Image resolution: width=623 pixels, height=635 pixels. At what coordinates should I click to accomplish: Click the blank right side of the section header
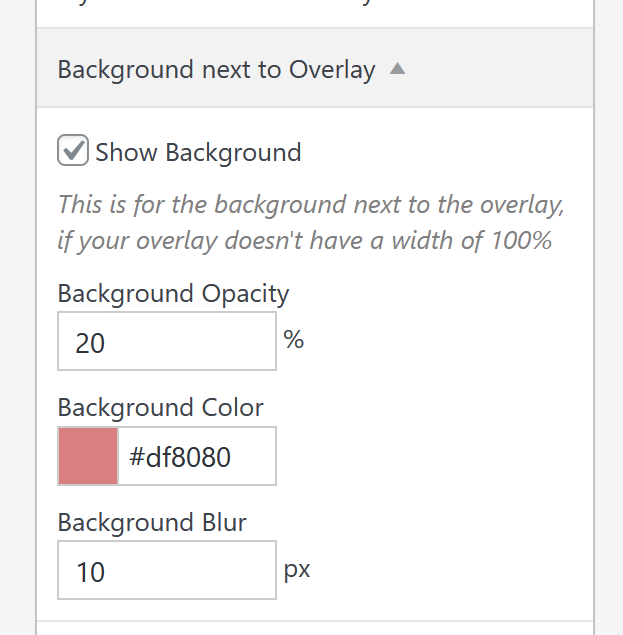click(x=500, y=70)
